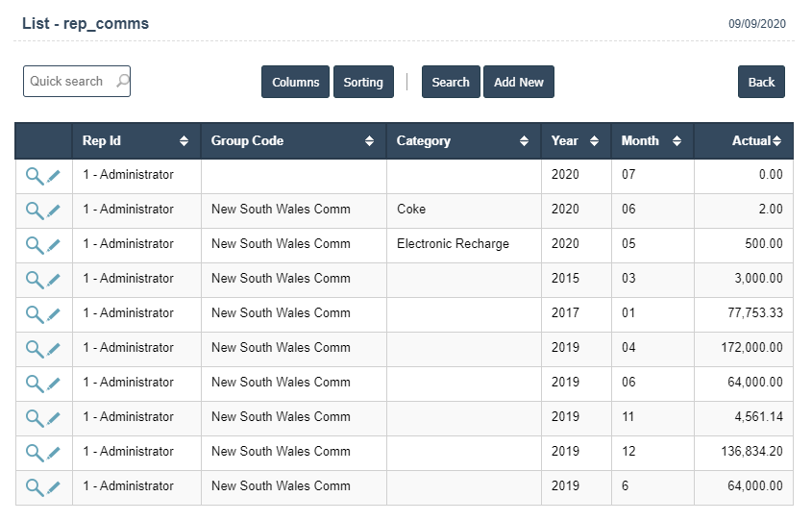The height and width of the screenshot is (521, 812).
Task: Edit the 2020 month 07 row
Action: point(54,175)
